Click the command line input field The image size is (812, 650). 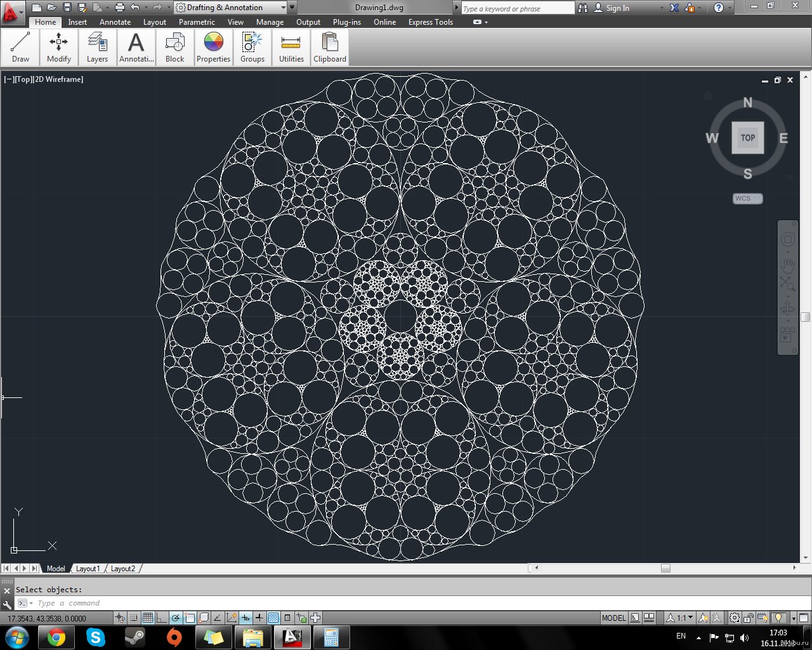tap(412, 603)
